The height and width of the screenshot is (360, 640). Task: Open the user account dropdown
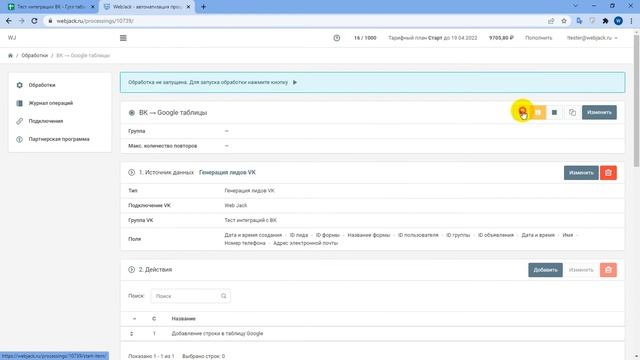[x=592, y=38]
